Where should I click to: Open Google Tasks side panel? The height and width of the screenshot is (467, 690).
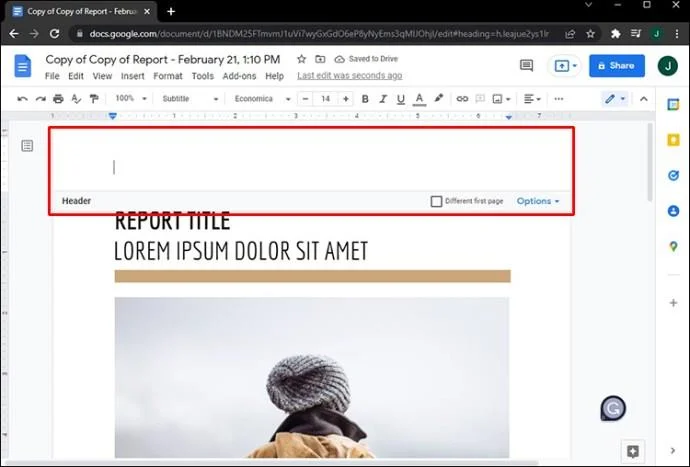click(x=673, y=176)
